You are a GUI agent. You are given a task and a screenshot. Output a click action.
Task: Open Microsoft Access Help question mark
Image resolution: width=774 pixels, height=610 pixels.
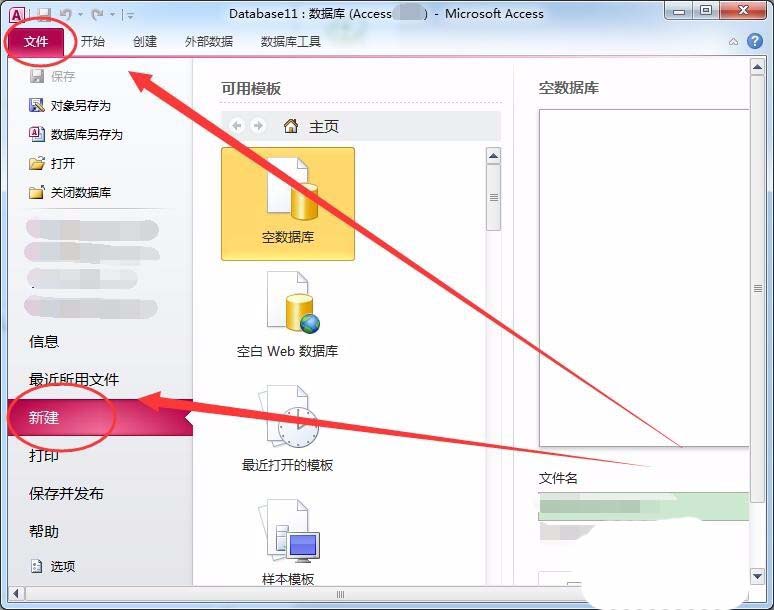pos(755,41)
